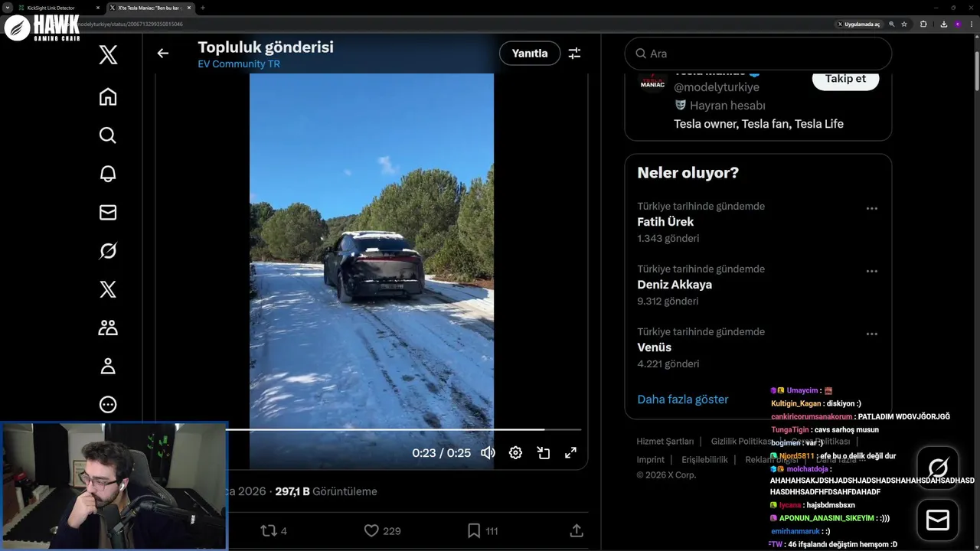The height and width of the screenshot is (551, 980).
Task: Bookmark this page with star icon
Action: pos(904,24)
